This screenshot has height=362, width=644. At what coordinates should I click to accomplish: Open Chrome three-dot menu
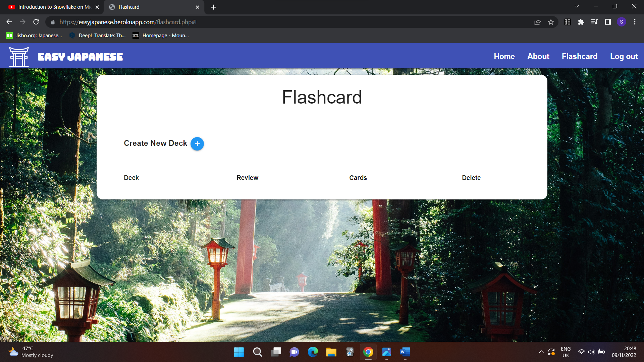(x=635, y=22)
